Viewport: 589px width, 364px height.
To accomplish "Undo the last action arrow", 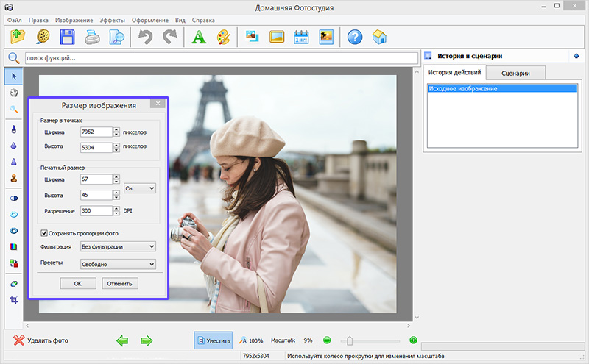I will coord(145,37).
